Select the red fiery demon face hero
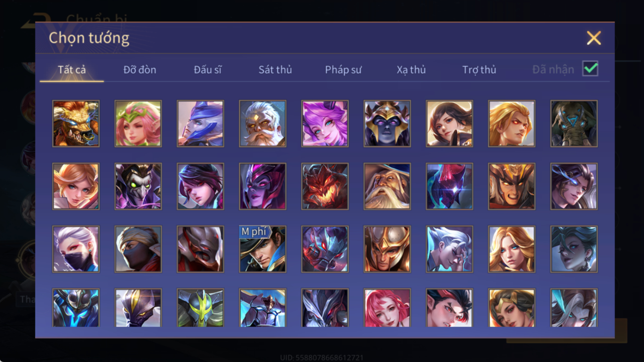The image size is (644, 362). point(325,186)
